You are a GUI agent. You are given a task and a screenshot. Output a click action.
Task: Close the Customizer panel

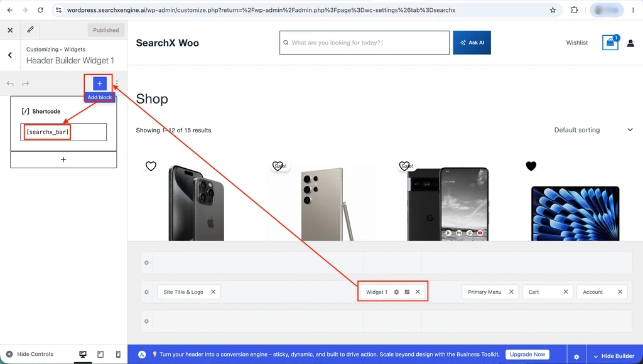(x=10, y=30)
